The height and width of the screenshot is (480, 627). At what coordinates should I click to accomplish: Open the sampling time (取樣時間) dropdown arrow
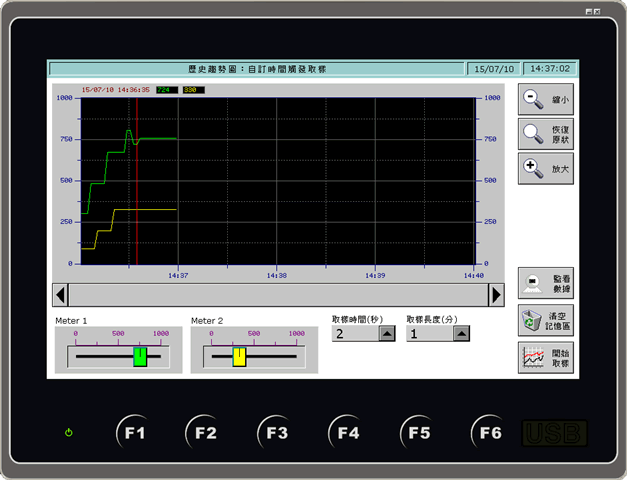tap(386, 334)
